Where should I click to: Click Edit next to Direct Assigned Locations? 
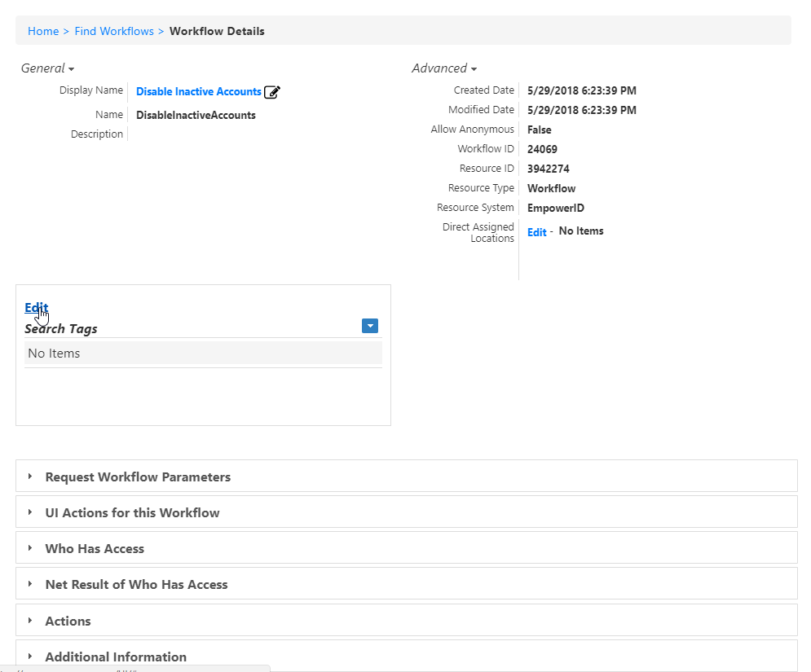tap(536, 231)
